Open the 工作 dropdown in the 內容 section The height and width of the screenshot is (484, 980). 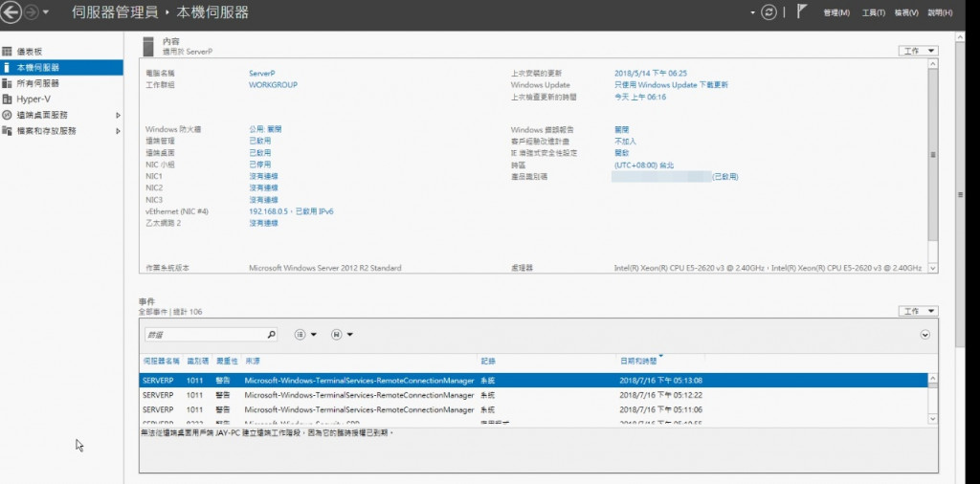point(918,51)
